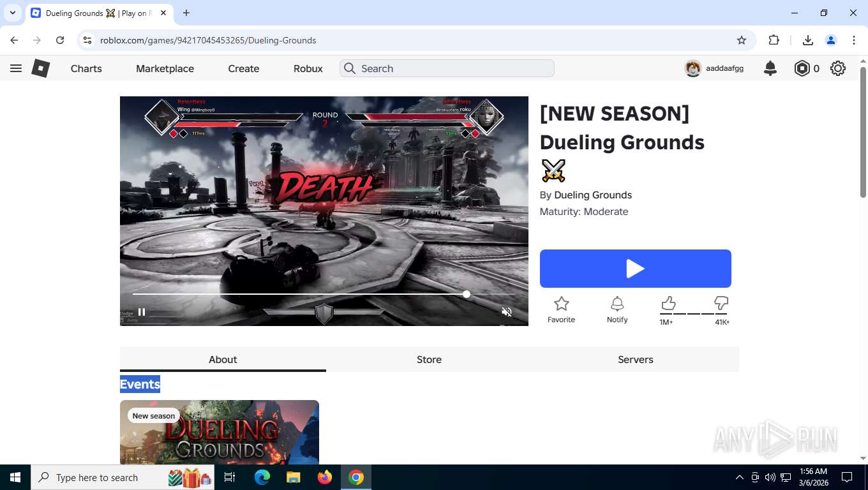The height and width of the screenshot is (490, 868).
Task: View site information icon in address bar
Action: [x=87, y=40]
